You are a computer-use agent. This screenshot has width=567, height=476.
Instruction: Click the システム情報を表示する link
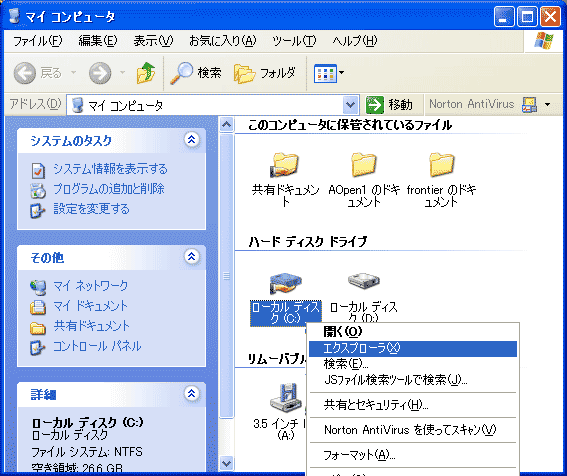click(110, 169)
